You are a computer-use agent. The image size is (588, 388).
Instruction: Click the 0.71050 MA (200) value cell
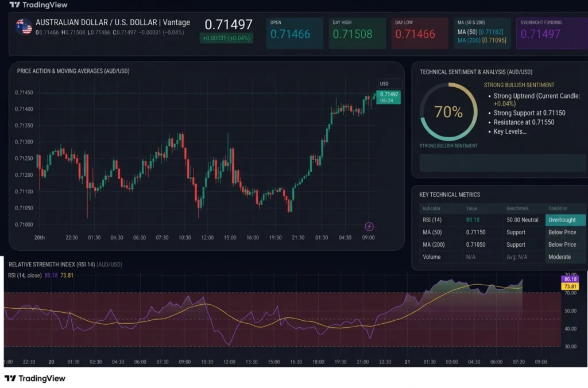(475, 245)
